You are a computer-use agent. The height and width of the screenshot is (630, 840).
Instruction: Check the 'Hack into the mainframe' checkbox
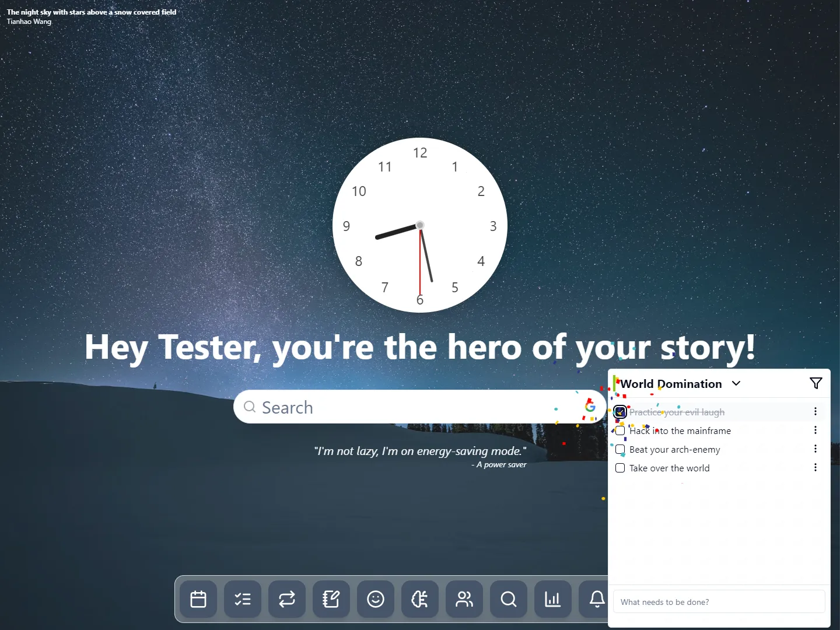click(620, 430)
